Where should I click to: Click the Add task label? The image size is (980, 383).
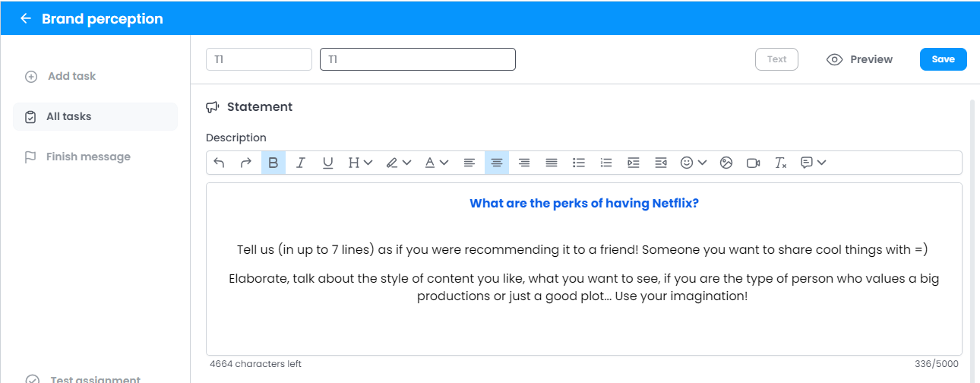(72, 76)
